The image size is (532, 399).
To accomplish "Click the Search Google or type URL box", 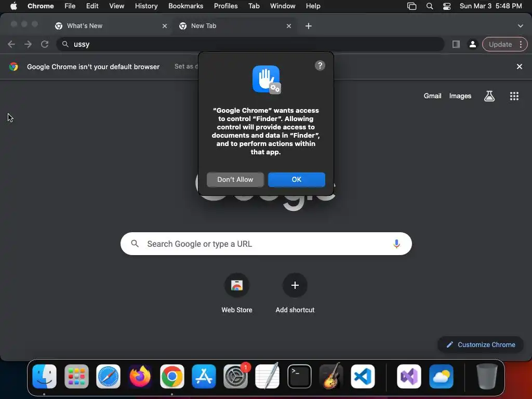I will (266, 244).
